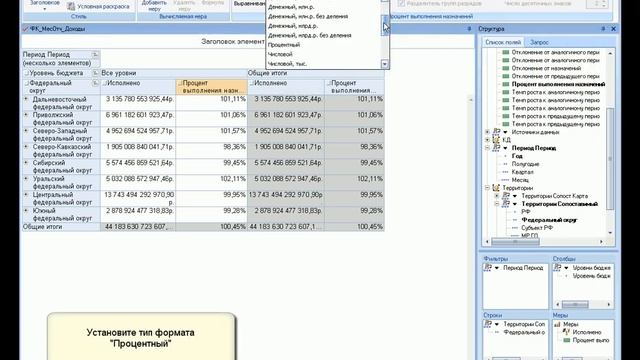Click dimension icon of 'Территории' node
The width and height of the screenshot is (640, 360).
click(496, 188)
